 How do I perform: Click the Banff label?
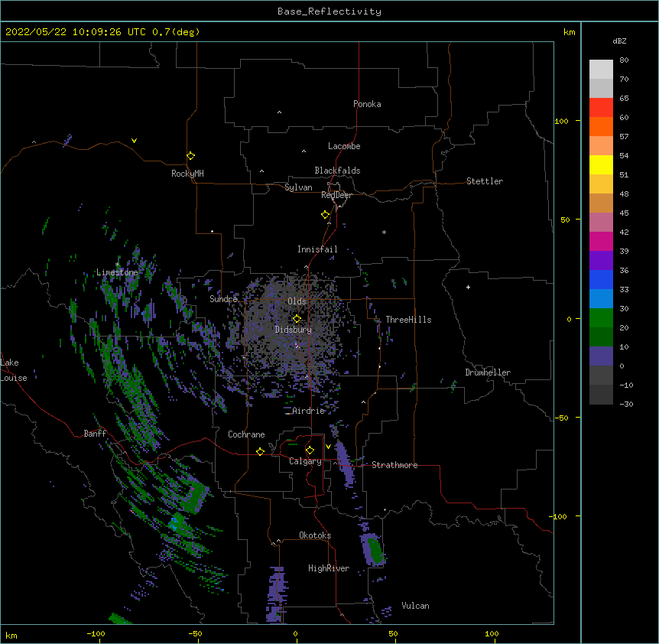[x=95, y=434]
